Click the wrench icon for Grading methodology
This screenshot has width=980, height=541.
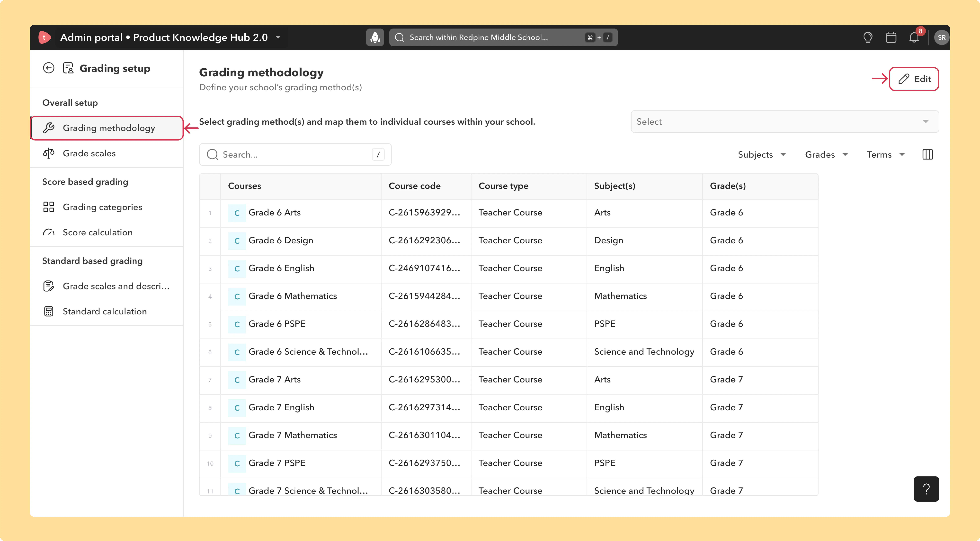tap(49, 128)
